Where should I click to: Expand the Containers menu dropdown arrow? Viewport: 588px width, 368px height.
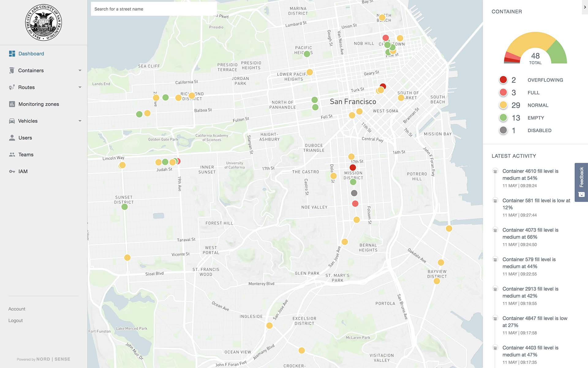(x=80, y=71)
